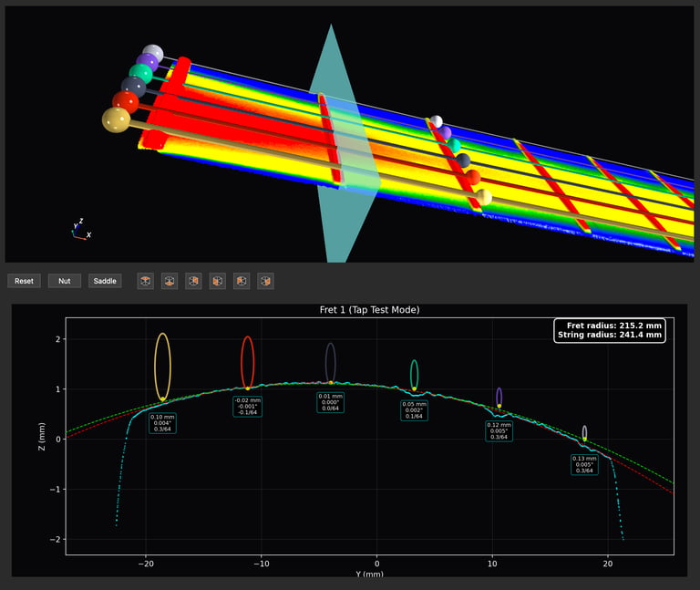Viewport: 700px width, 590px height.
Task: Click the purple sphere on the second fret
Action: (x=445, y=132)
